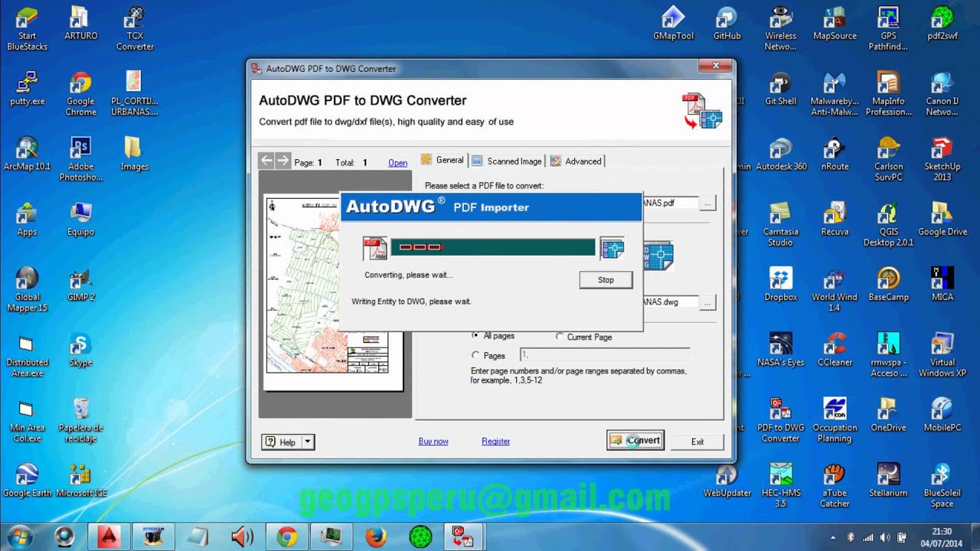980x551 pixels.
Task: Switch to the General tab
Action: [x=442, y=161]
